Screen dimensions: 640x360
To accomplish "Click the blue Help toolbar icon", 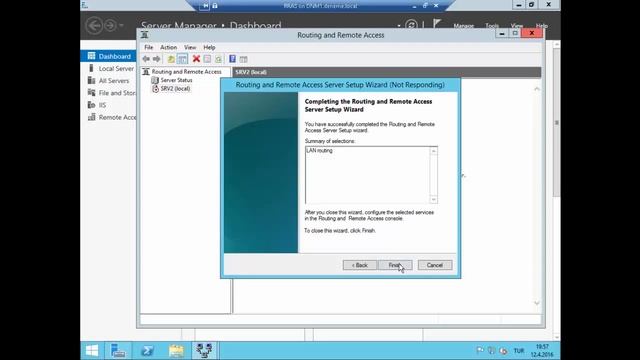I will [x=232, y=59].
